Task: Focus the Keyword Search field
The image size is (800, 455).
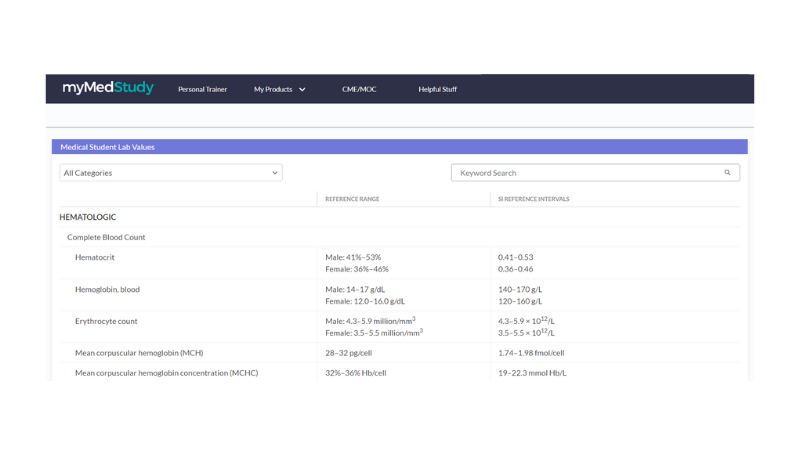Action: click(x=595, y=173)
